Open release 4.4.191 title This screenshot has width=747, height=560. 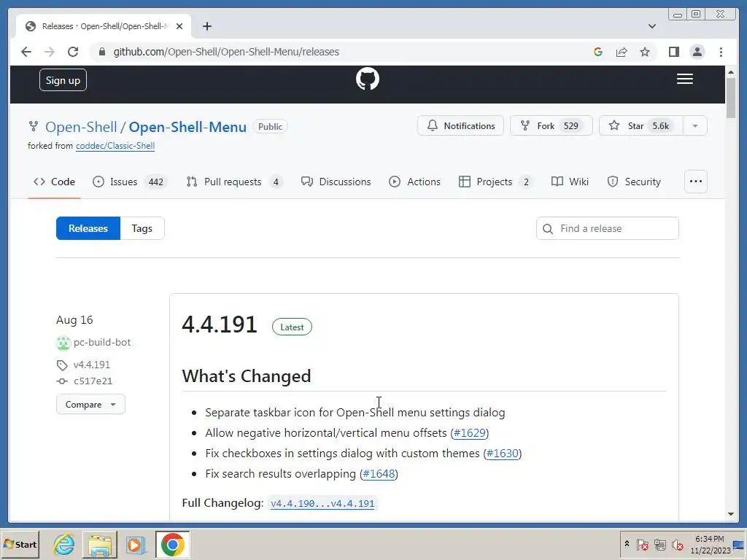click(x=219, y=324)
